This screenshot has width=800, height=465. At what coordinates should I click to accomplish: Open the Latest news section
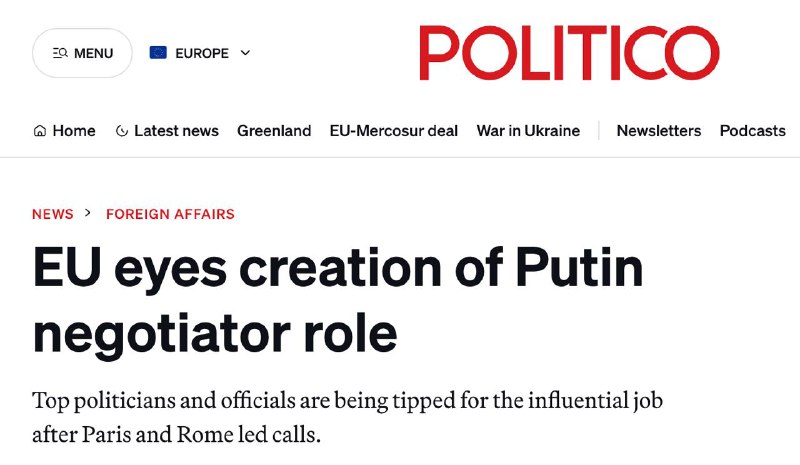[x=176, y=131]
